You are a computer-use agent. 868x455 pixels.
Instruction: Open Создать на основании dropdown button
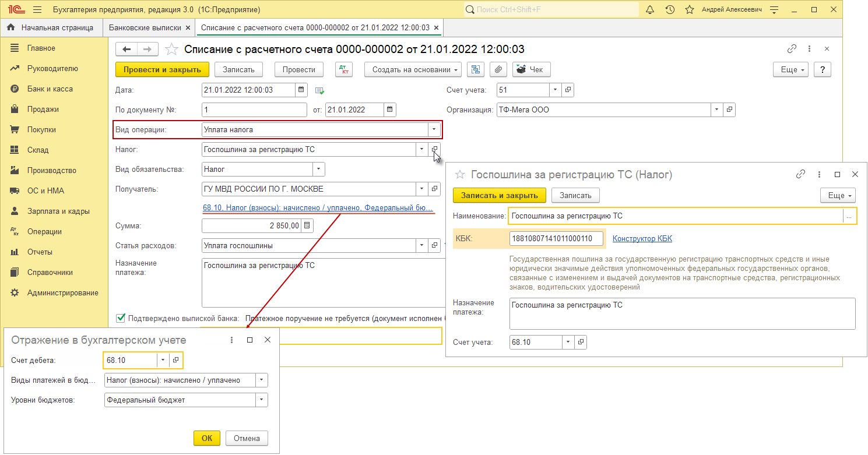(413, 69)
